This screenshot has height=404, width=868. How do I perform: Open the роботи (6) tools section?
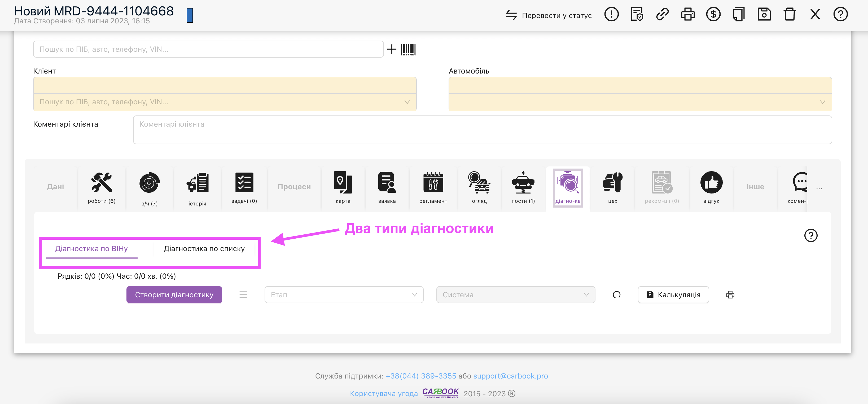(x=102, y=187)
